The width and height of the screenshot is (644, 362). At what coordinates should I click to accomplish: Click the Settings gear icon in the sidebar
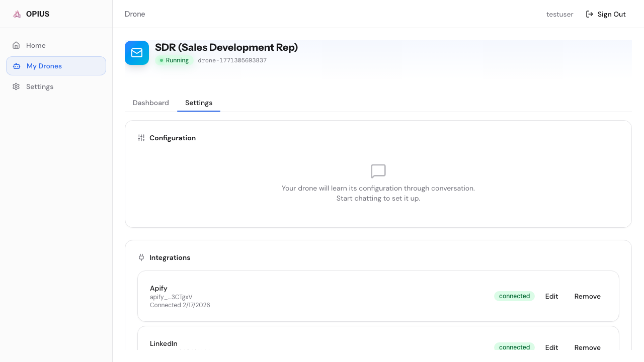(16, 86)
